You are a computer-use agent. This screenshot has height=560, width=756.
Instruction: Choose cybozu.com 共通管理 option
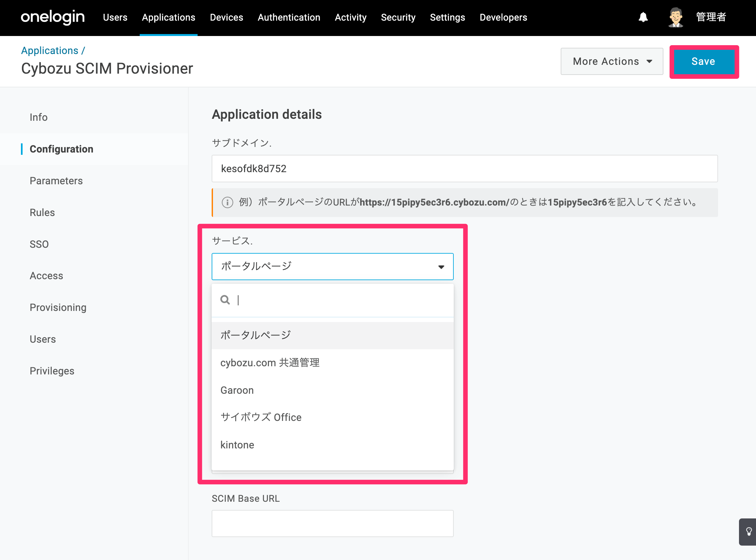click(x=332, y=363)
